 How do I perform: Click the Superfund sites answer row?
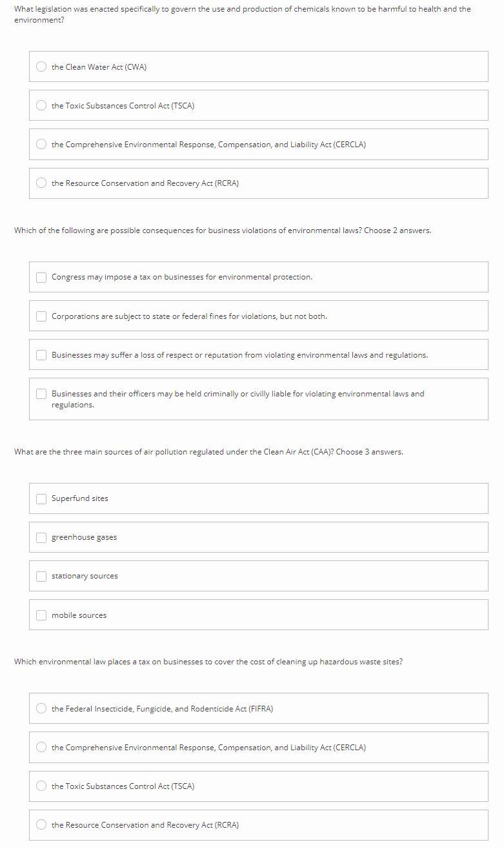[258, 498]
